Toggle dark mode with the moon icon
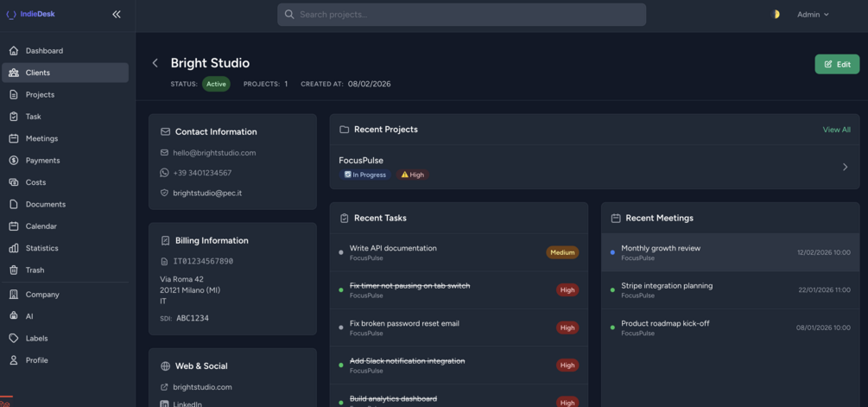The width and height of the screenshot is (868, 407). click(776, 15)
